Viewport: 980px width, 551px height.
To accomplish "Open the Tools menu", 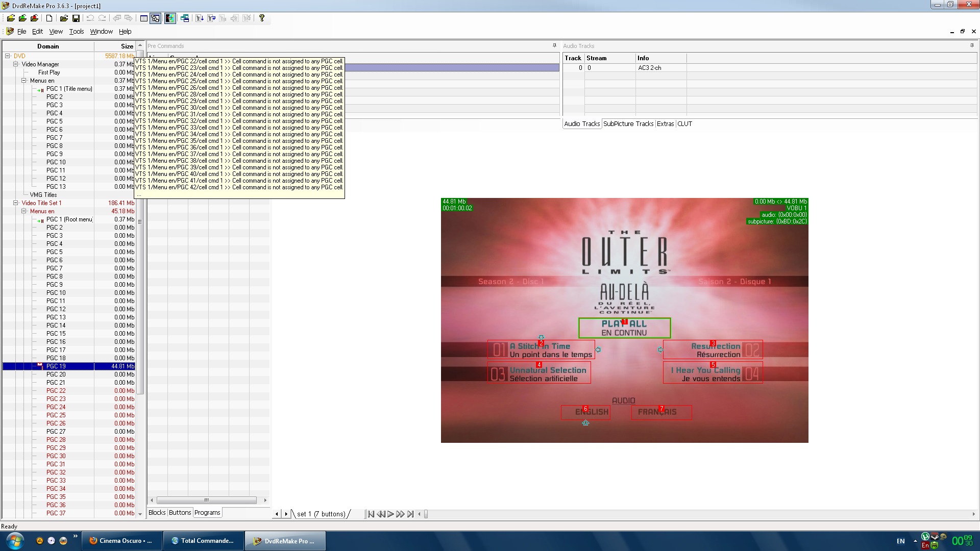I will 76,32.
